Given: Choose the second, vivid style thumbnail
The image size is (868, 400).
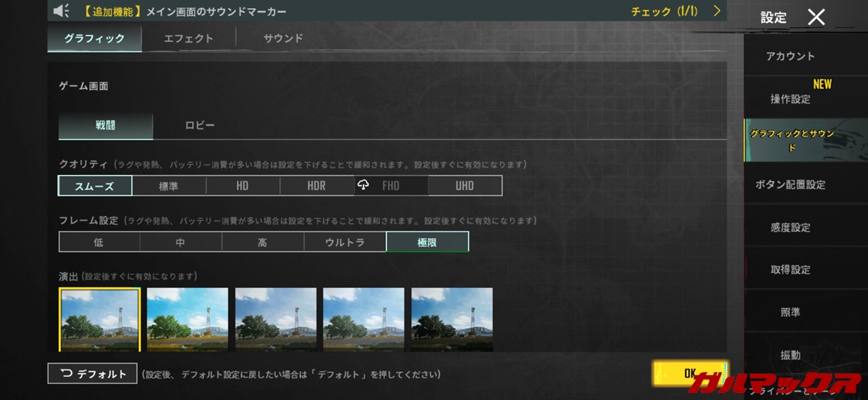Looking at the screenshot, I should pyautogui.click(x=187, y=319).
